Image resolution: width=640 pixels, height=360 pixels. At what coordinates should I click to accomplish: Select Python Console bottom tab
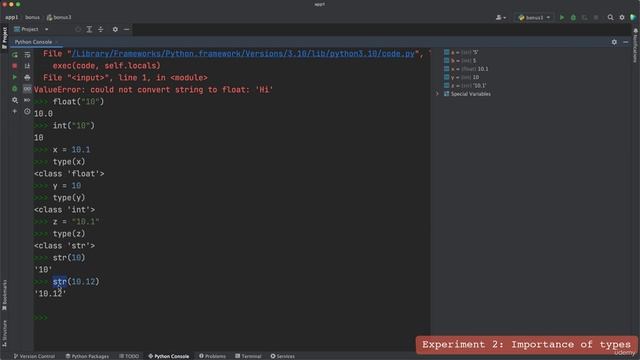point(169,356)
